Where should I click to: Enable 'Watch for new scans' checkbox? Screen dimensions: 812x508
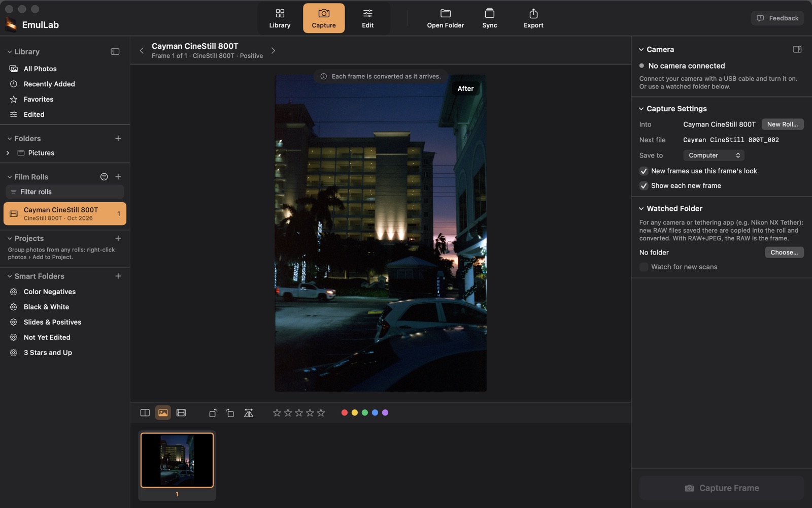tap(644, 267)
